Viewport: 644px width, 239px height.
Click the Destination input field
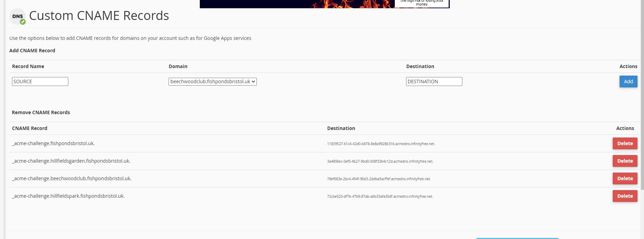tap(434, 82)
